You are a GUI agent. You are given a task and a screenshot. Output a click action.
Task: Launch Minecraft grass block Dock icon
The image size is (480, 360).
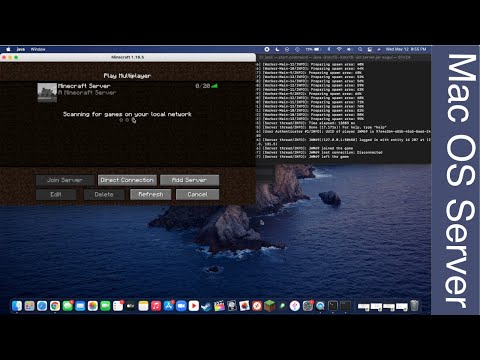[270, 306]
